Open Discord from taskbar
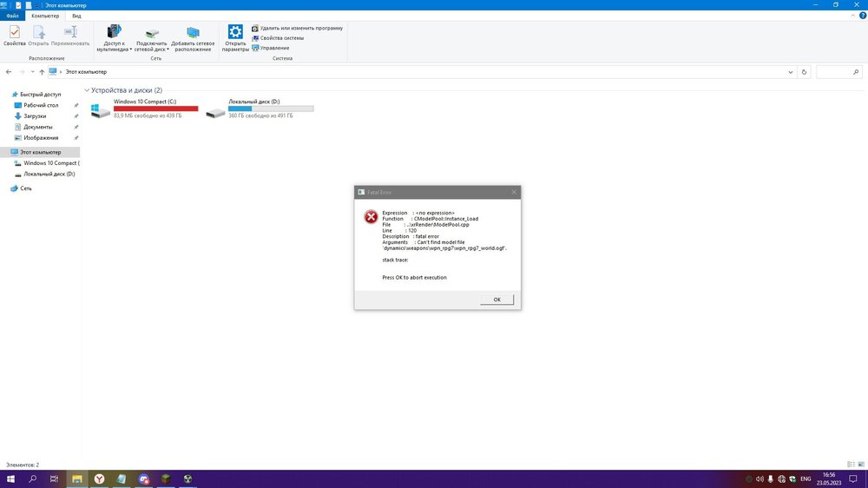 pyautogui.click(x=143, y=478)
